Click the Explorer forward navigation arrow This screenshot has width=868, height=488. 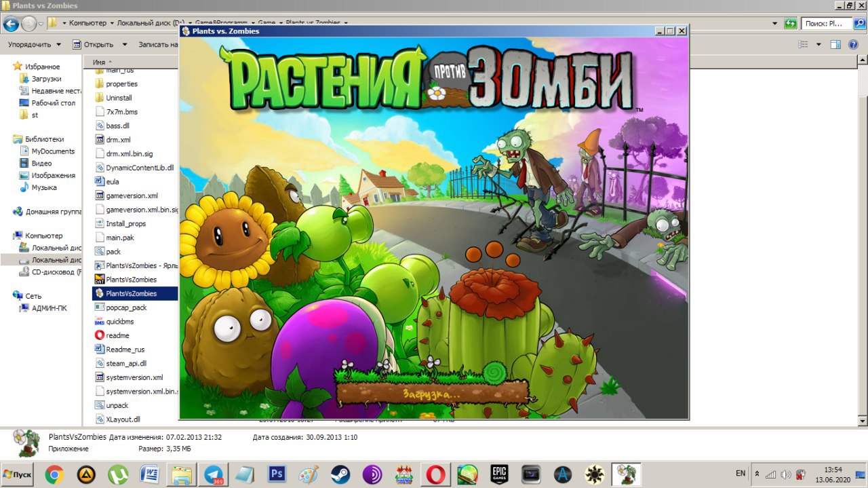29,24
